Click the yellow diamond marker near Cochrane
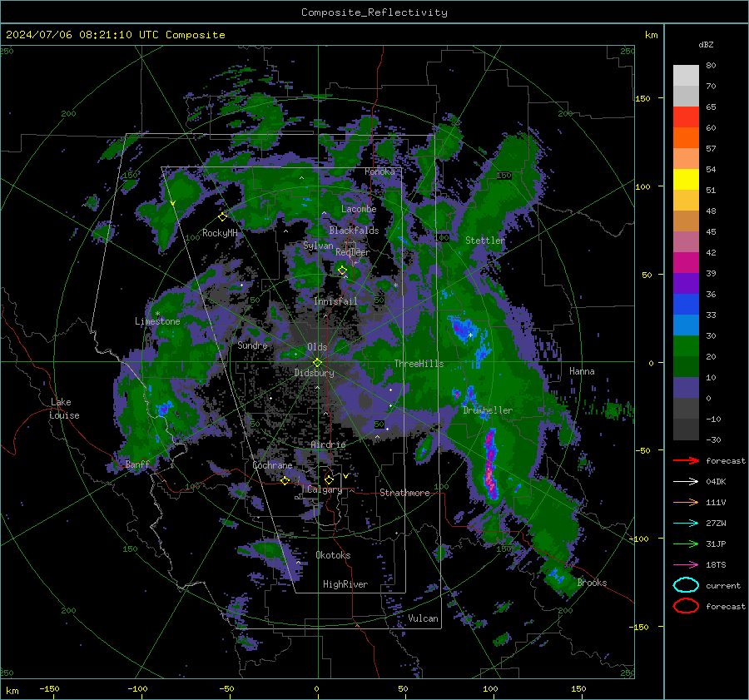749x700 pixels. 285,480
